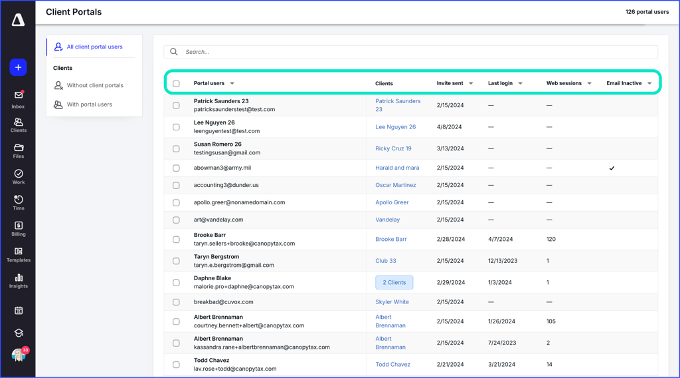Open Time tracking in the sidebar
Screen dimensions: 680x378
18,203
